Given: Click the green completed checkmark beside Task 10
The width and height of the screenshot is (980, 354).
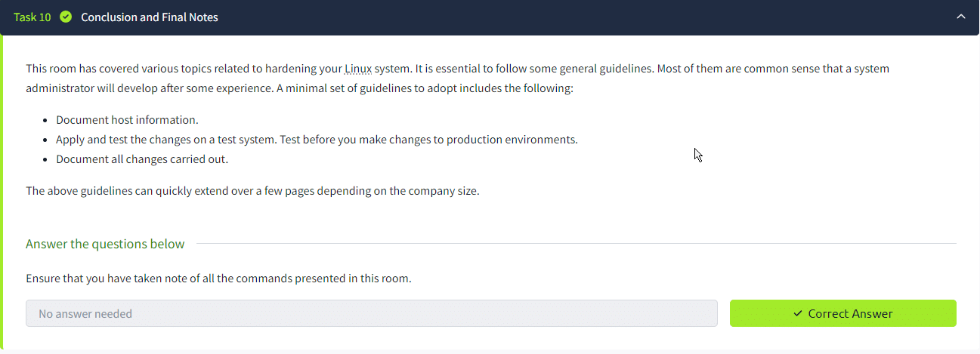Looking at the screenshot, I should (66, 17).
